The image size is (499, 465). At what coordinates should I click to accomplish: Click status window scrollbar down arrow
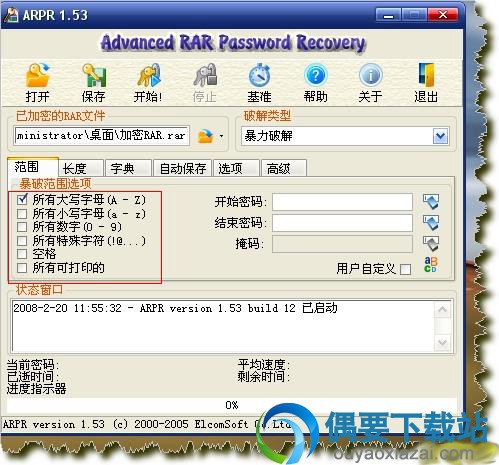[x=443, y=342]
